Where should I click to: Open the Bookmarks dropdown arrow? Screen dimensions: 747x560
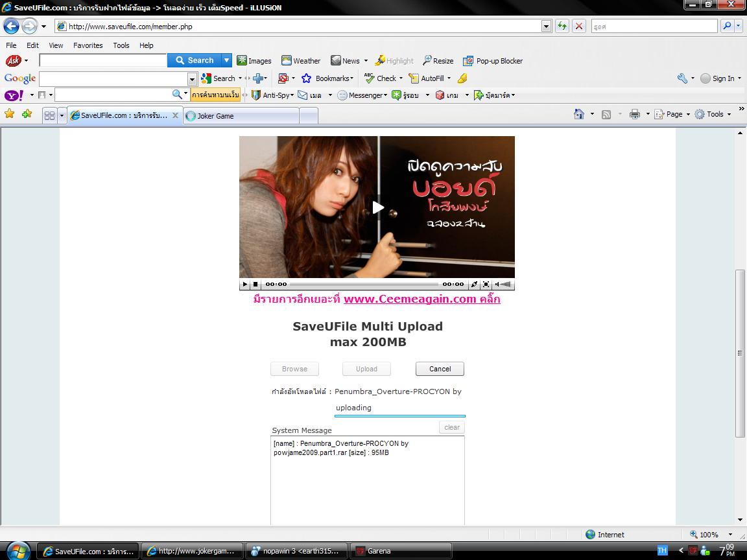pos(351,78)
